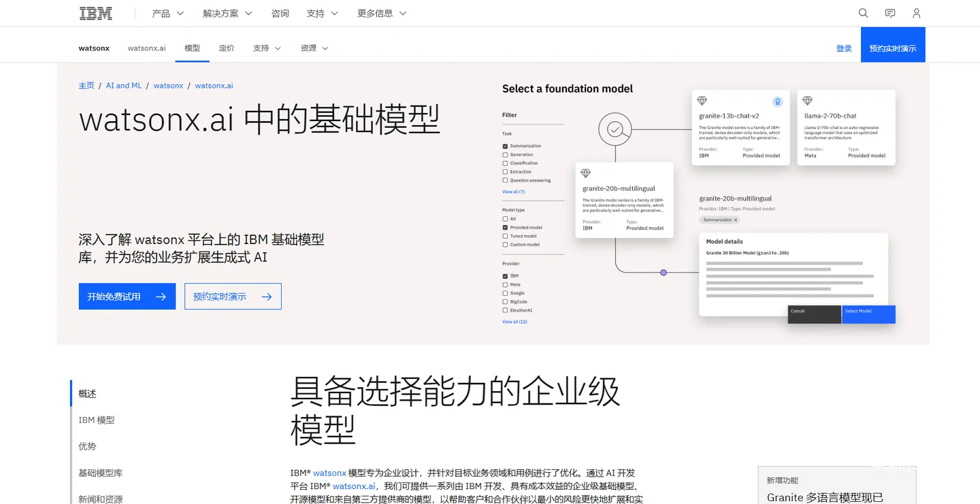Select 新闻和资源 in side navigation
This screenshot has height=504, width=980.
pyautogui.click(x=101, y=499)
